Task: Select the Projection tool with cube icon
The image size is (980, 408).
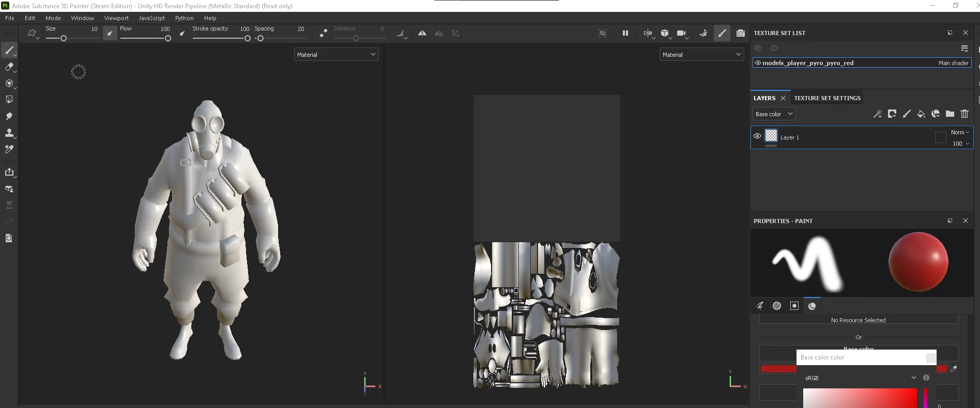Action: point(9,83)
